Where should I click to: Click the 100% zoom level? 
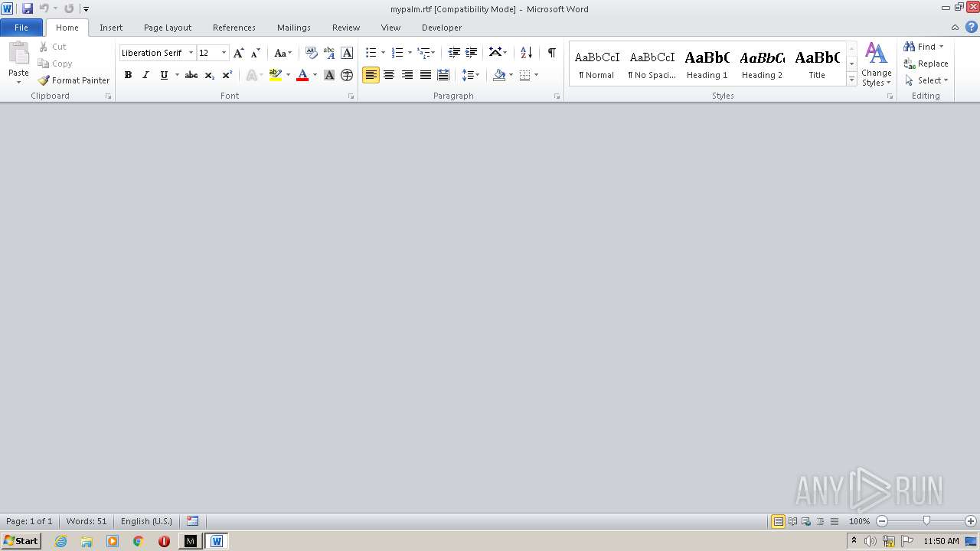pyautogui.click(x=859, y=521)
